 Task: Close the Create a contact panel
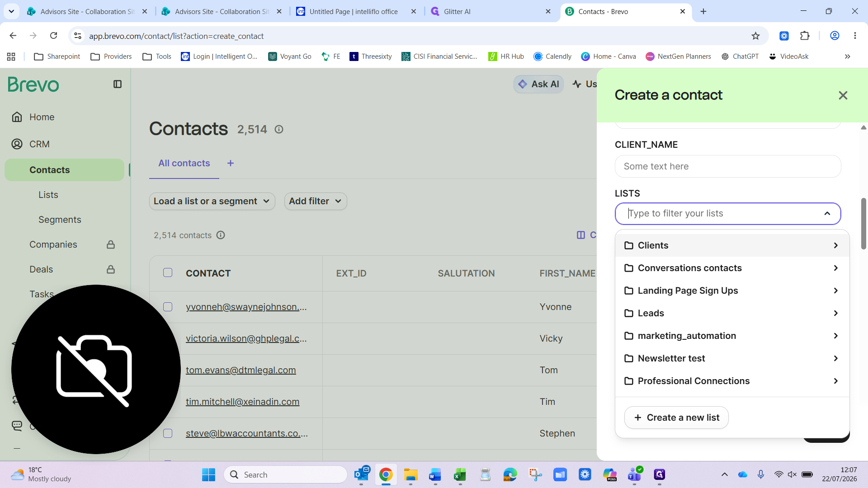point(843,95)
